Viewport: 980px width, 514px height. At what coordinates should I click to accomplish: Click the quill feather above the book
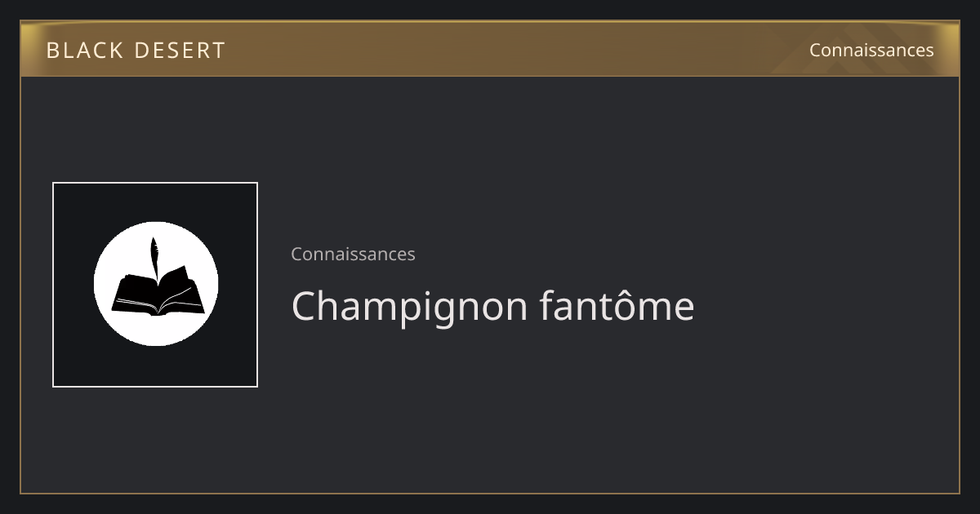click(x=154, y=258)
